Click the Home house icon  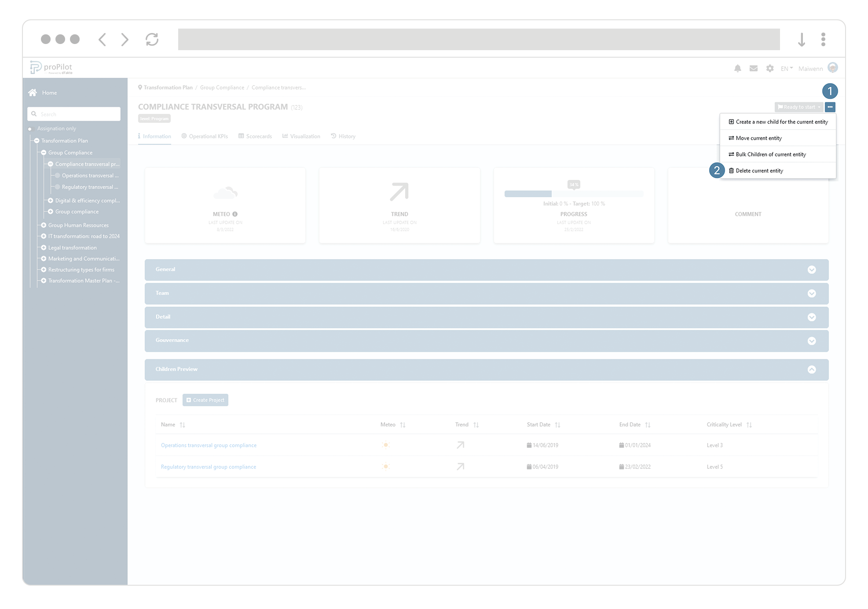pos(33,92)
